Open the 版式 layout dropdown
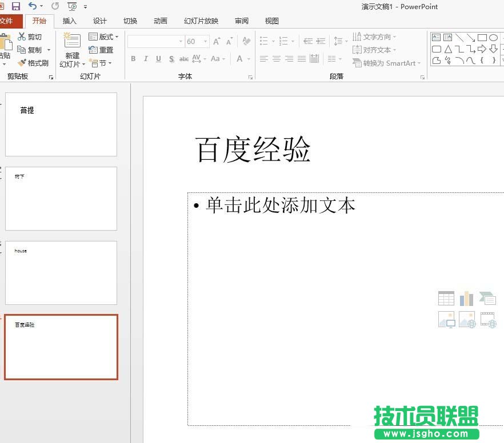This screenshot has width=504, height=443. [x=103, y=37]
